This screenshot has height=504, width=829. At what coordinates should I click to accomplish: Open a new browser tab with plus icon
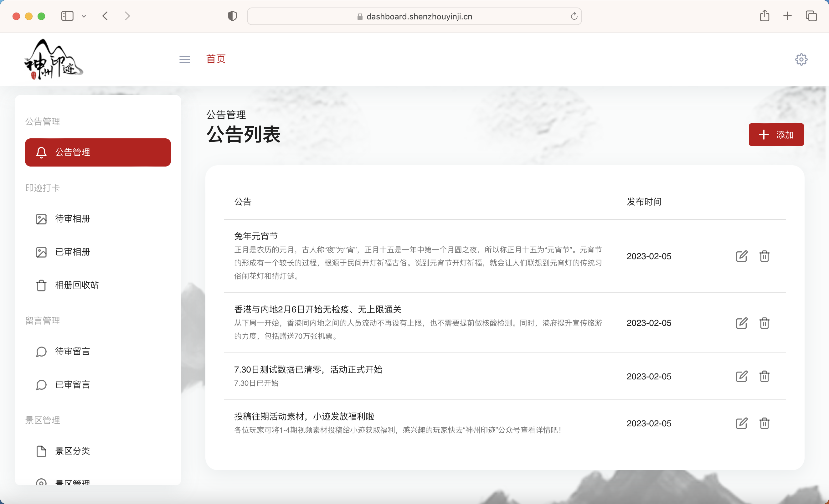(x=787, y=16)
